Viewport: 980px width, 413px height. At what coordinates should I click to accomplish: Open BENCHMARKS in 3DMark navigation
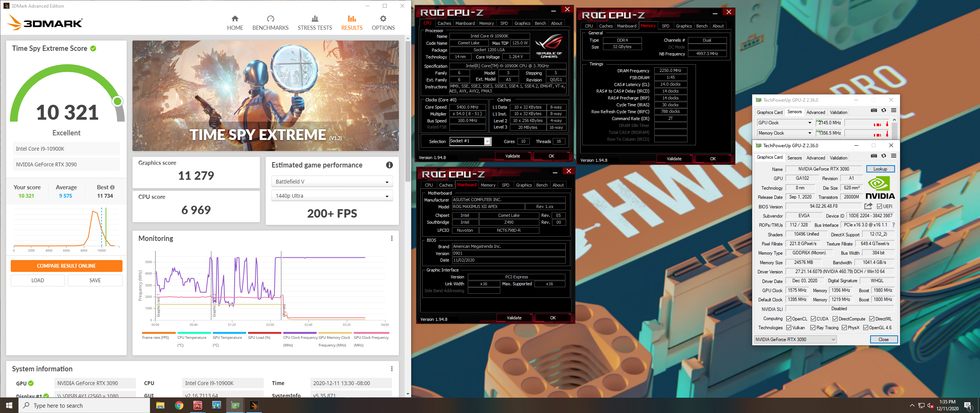click(270, 23)
